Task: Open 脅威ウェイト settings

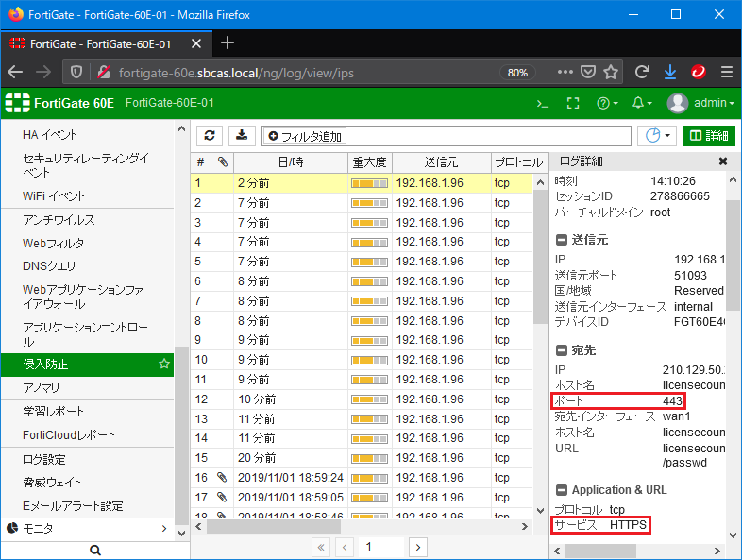Action: tap(52, 483)
